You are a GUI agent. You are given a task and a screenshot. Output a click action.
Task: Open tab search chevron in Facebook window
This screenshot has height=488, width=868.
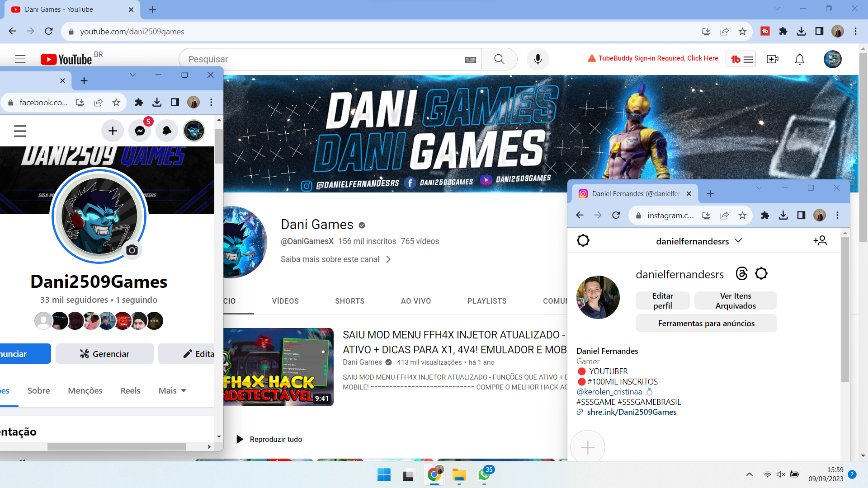point(133,75)
